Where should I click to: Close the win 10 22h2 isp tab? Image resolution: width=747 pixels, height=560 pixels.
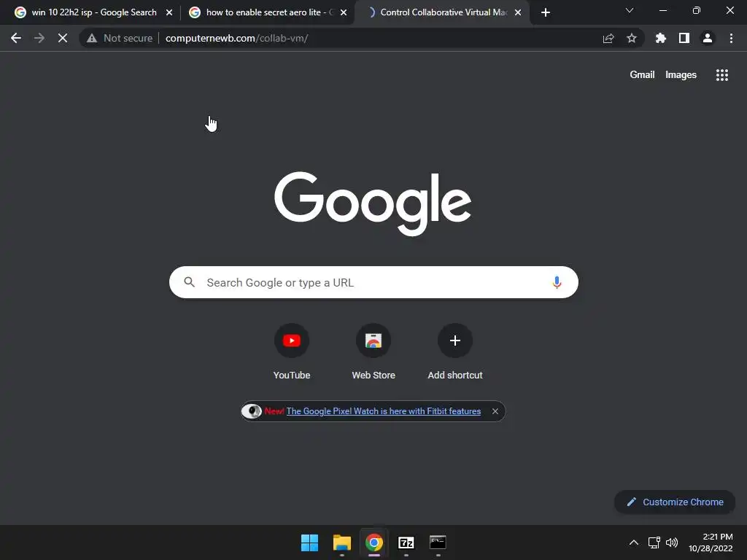click(x=169, y=12)
